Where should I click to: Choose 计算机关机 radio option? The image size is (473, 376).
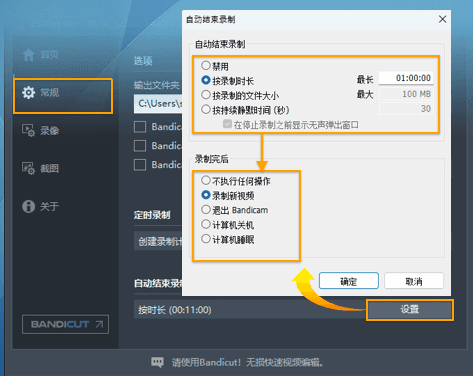(x=206, y=224)
